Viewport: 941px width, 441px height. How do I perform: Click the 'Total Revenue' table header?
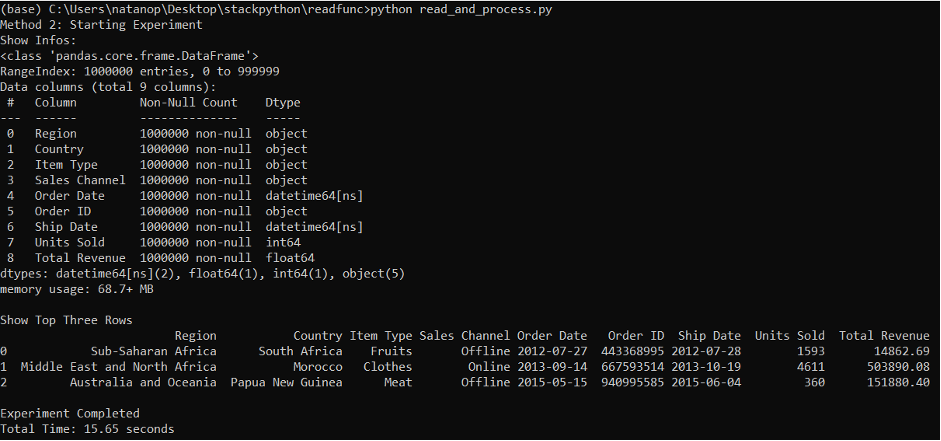pos(884,336)
